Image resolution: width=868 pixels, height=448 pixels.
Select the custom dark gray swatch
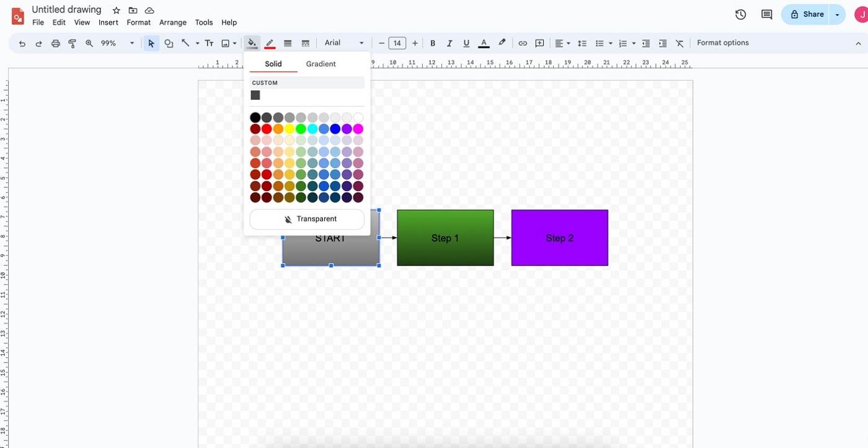[x=255, y=95]
